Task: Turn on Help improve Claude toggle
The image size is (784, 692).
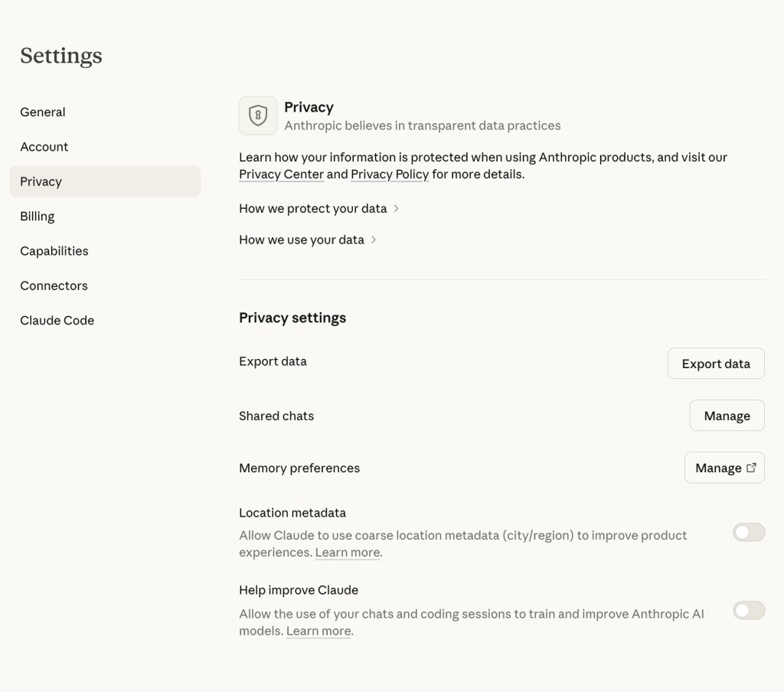Action: 748,610
